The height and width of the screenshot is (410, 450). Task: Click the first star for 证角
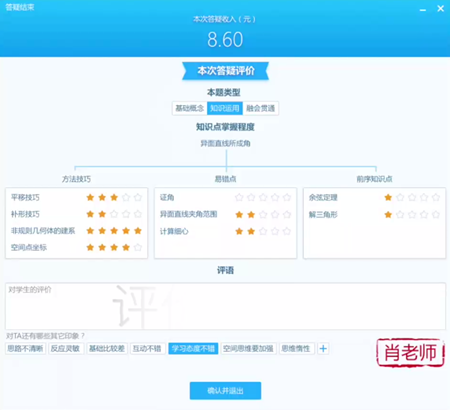coord(239,197)
